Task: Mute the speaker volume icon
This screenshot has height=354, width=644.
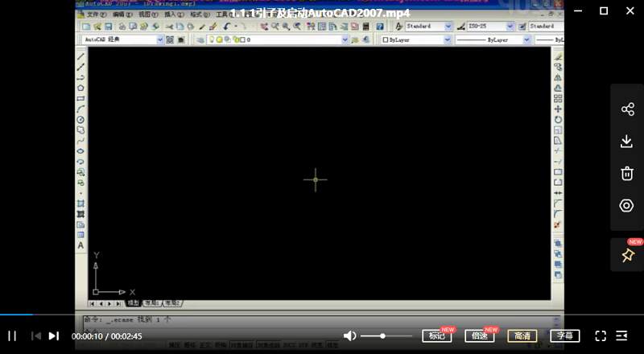Action: [x=349, y=335]
